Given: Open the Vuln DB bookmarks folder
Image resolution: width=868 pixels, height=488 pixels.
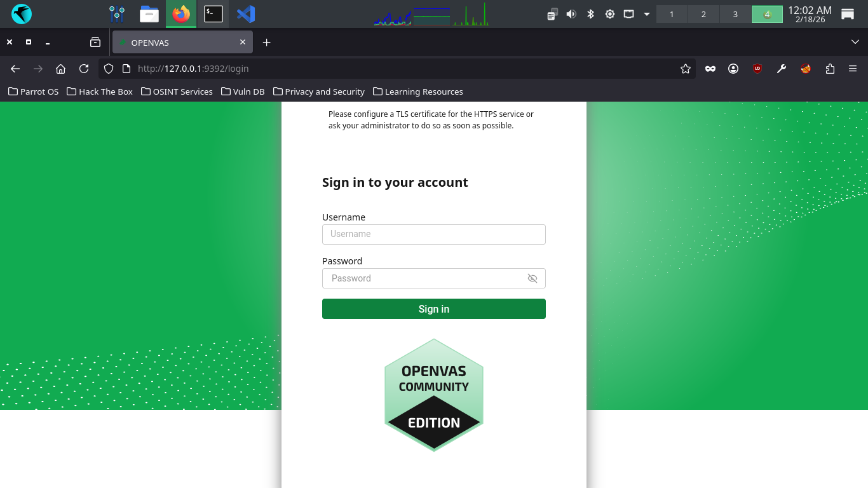Looking at the screenshot, I should [243, 91].
